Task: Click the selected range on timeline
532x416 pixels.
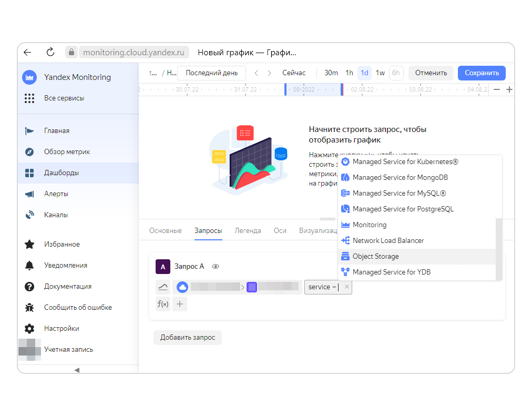Action: click(313, 89)
